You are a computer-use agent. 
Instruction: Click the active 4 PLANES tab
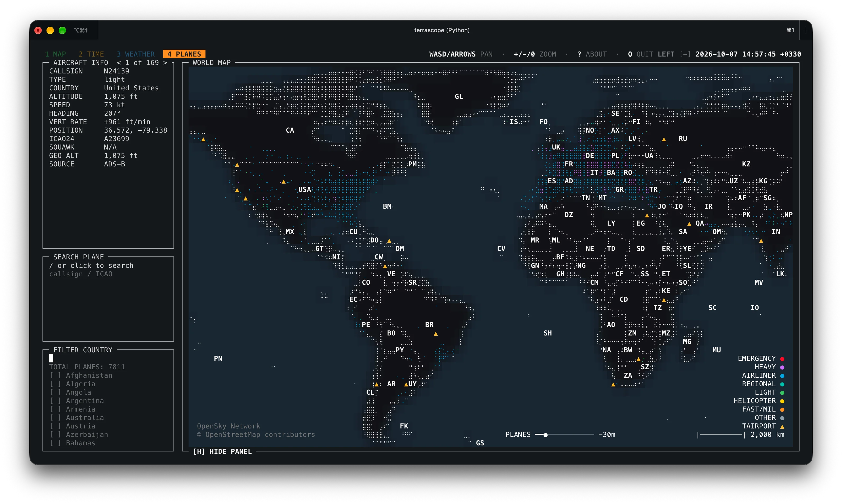point(184,54)
